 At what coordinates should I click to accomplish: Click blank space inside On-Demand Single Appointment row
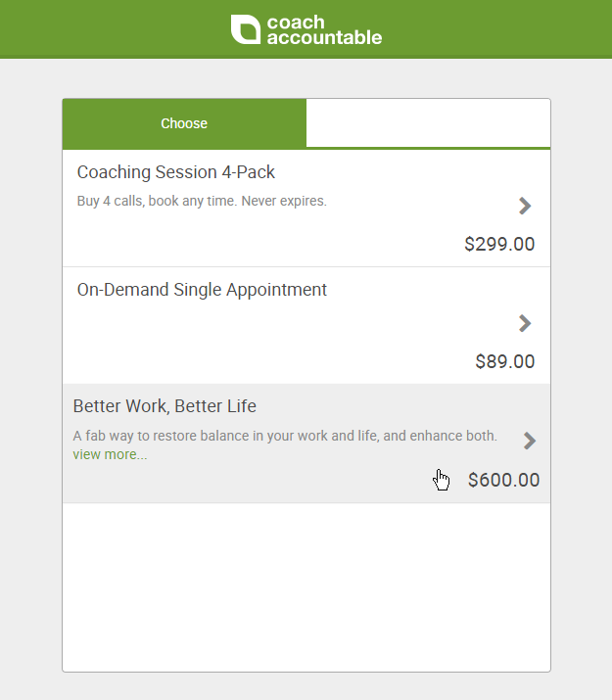pyautogui.click(x=268, y=340)
